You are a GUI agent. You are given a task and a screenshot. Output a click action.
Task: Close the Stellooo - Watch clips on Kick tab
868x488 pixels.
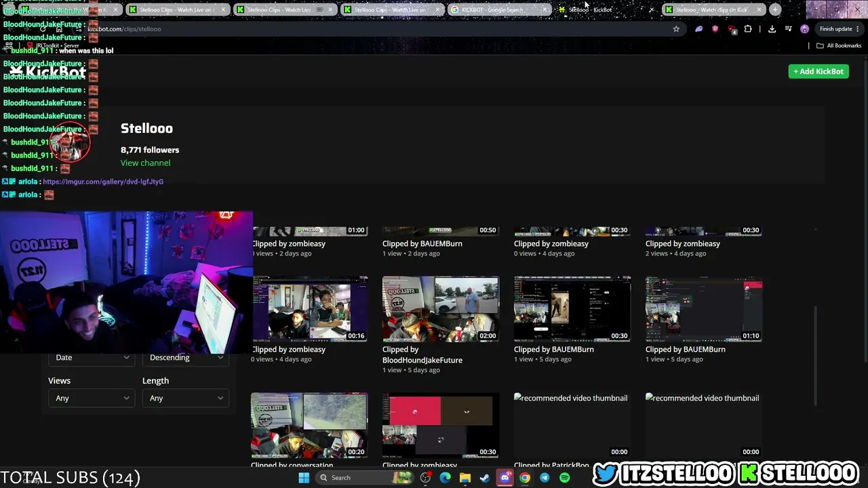click(759, 9)
